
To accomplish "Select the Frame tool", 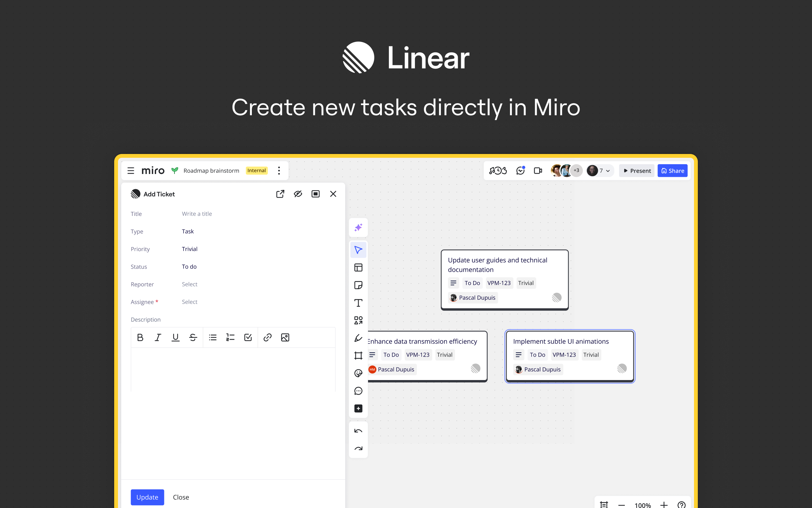I will [358, 356].
